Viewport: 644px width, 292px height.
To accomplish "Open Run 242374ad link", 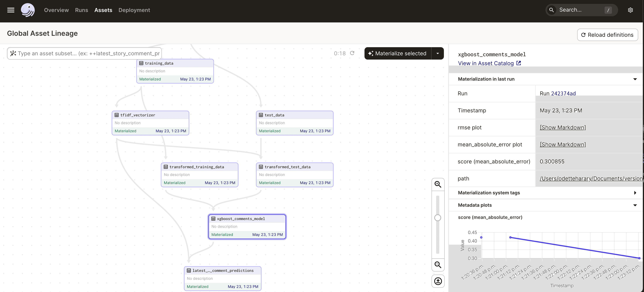I will (563, 93).
